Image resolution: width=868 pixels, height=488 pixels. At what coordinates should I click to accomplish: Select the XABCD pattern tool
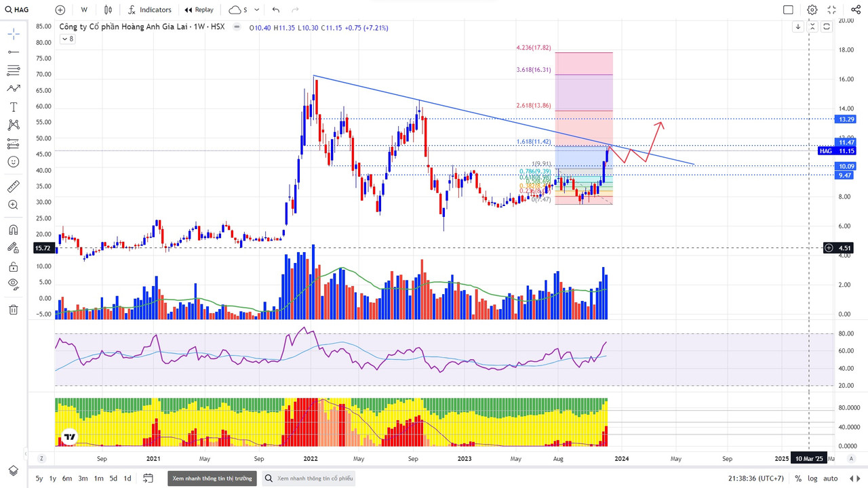tap(13, 125)
